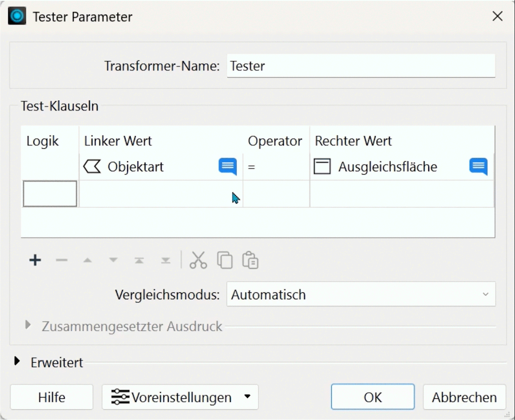Cut selected clause with scissors icon
This screenshot has height=420, width=515.
[x=198, y=260]
